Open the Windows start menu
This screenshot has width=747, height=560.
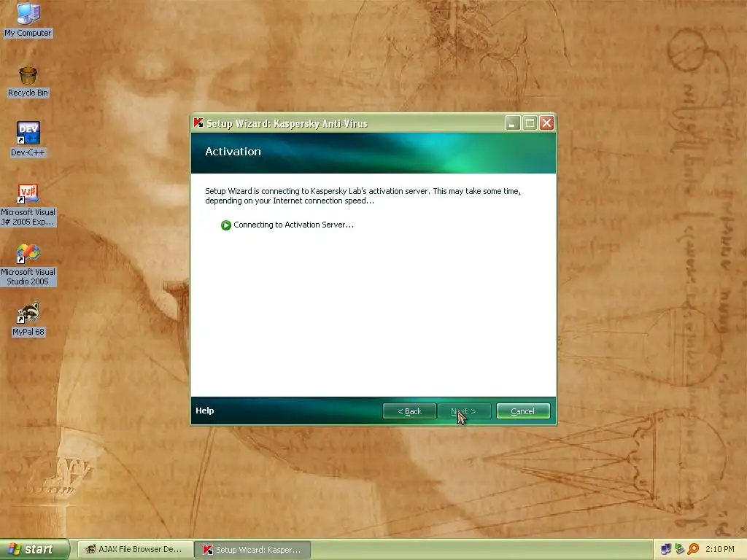[34, 549]
